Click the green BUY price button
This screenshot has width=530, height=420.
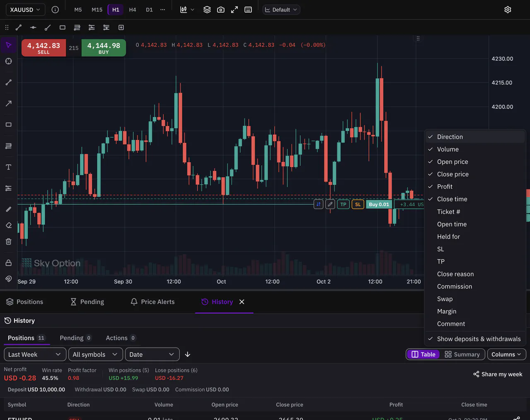tap(104, 48)
